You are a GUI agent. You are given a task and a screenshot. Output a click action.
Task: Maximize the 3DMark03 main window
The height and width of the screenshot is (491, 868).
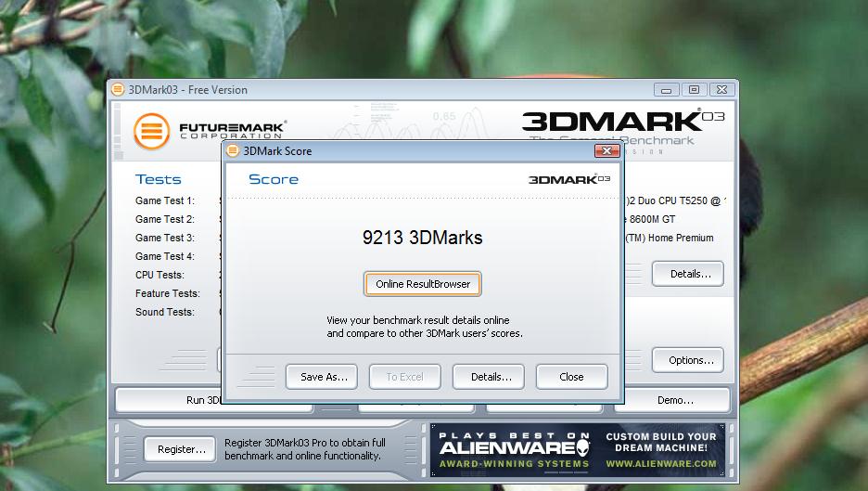(x=695, y=90)
